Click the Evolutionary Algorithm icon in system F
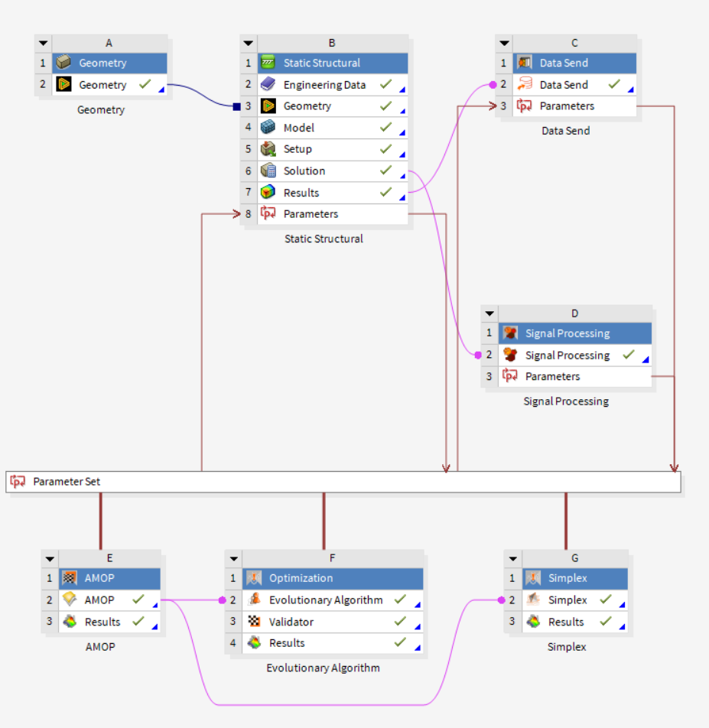 click(254, 600)
